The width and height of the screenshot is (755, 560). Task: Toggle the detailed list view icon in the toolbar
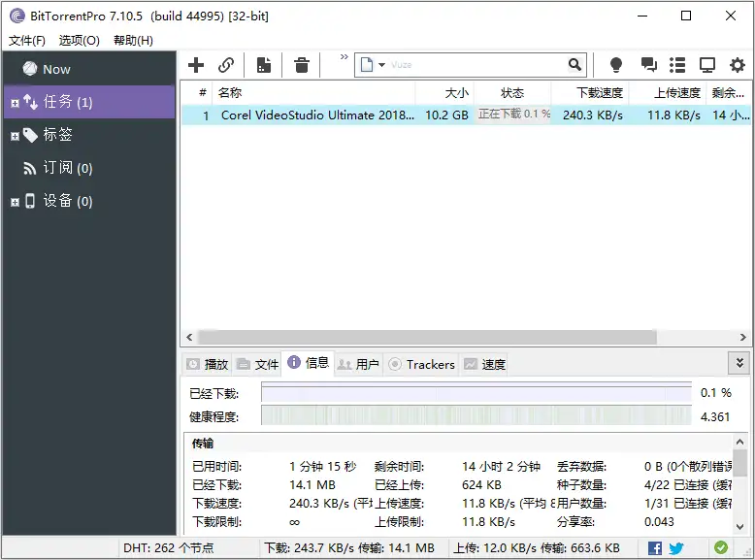(677, 65)
